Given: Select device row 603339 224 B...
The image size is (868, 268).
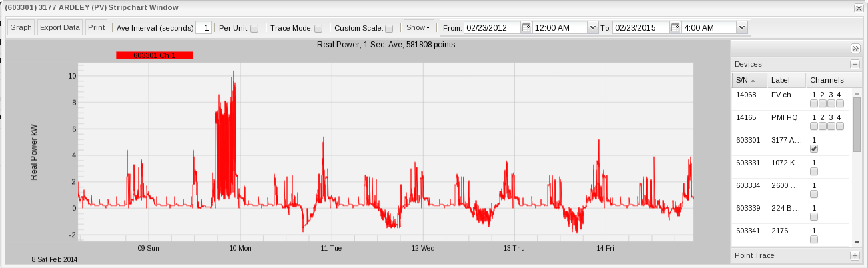Looking at the screenshot, I should click(x=791, y=213).
